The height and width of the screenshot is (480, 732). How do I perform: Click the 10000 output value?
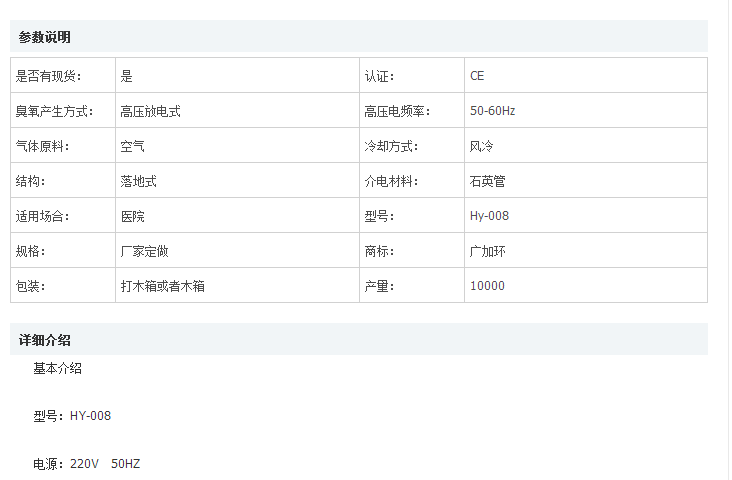tap(487, 286)
